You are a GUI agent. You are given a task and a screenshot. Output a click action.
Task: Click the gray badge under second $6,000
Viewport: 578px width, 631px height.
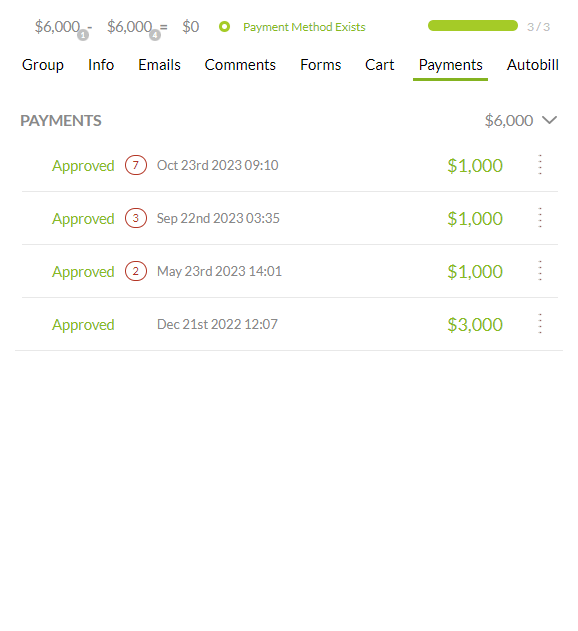click(155, 35)
